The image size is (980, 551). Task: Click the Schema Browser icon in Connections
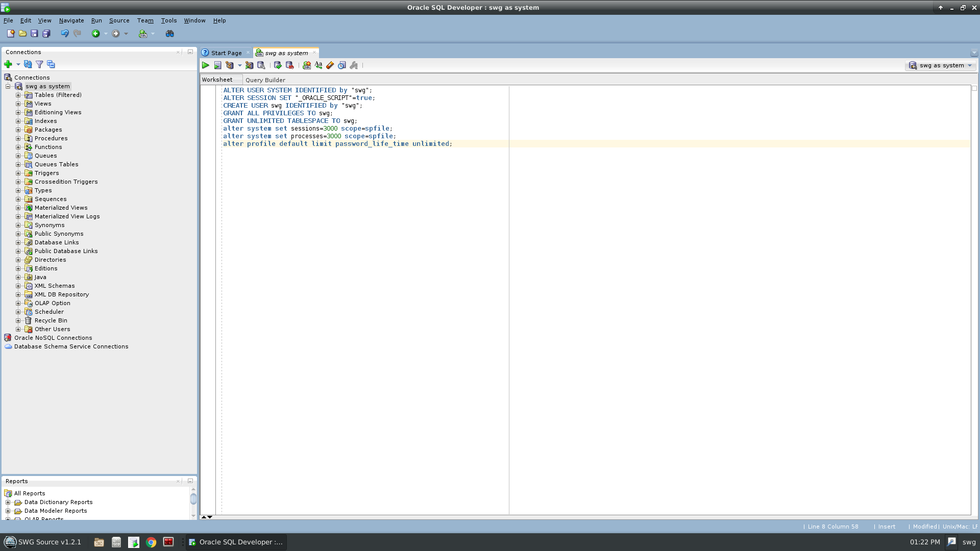51,64
